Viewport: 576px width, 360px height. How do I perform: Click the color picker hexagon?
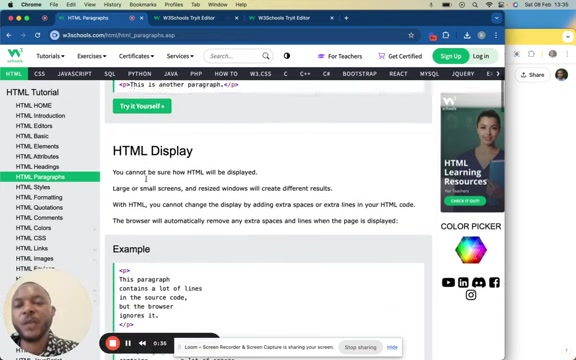(x=471, y=250)
